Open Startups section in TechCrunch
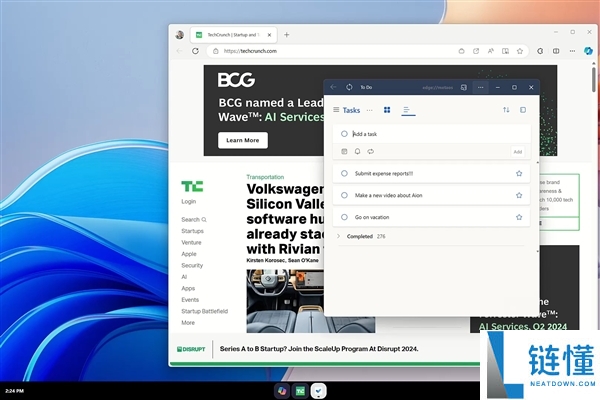The image size is (600, 400). click(x=192, y=231)
